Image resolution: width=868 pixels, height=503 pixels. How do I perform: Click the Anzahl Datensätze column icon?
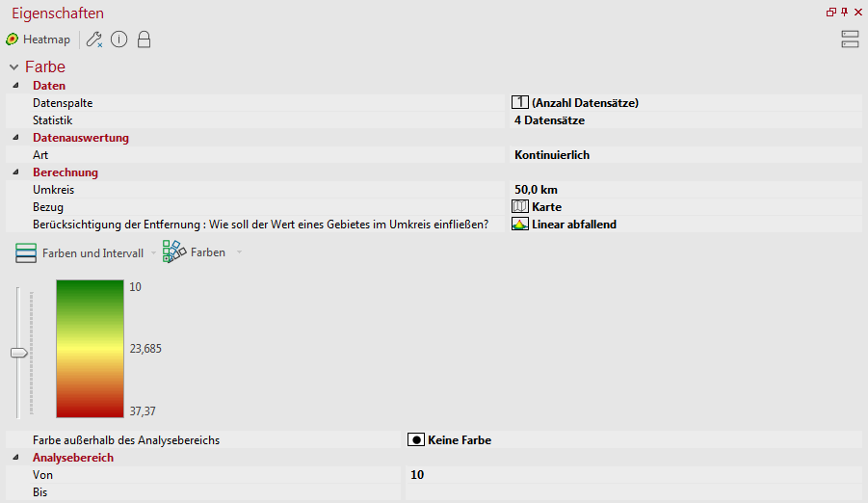click(520, 102)
